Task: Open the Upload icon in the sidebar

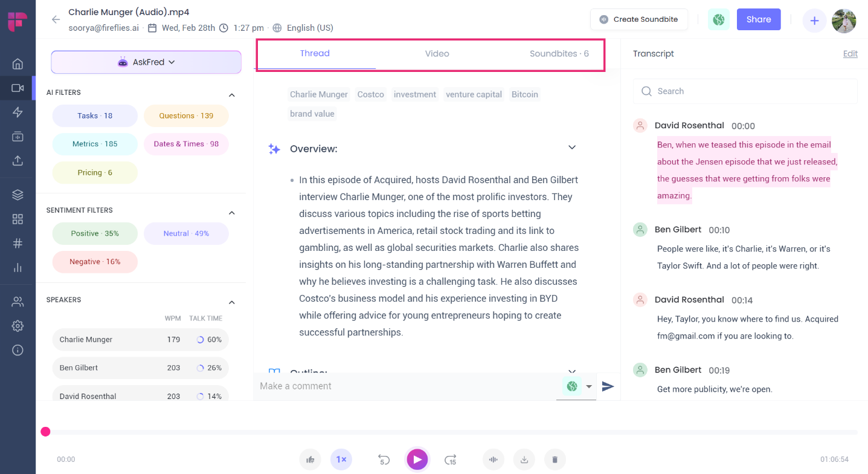Action: [x=18, y=160]
